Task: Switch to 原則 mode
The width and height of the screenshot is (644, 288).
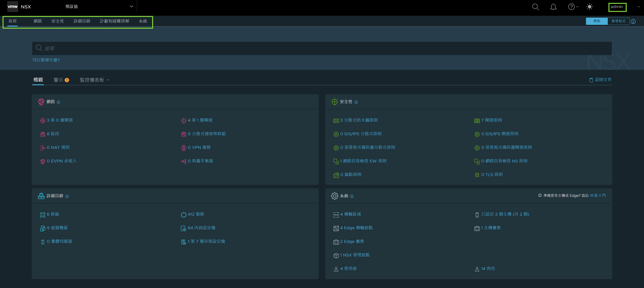Action: pyautogui.click(x=597, y=21)
